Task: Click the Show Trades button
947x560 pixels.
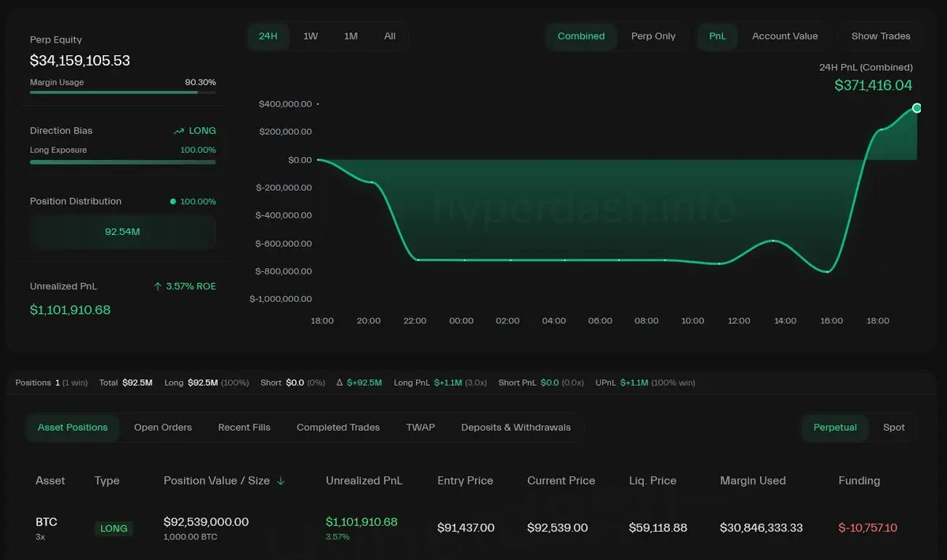Action: (x=881, y=36)
